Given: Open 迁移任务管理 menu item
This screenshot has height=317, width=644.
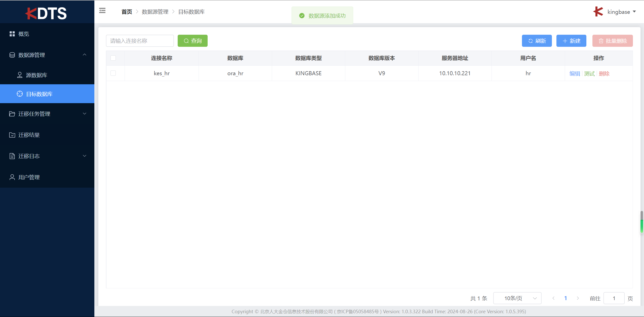Looking at the screenshot, I should pos(47,114).
